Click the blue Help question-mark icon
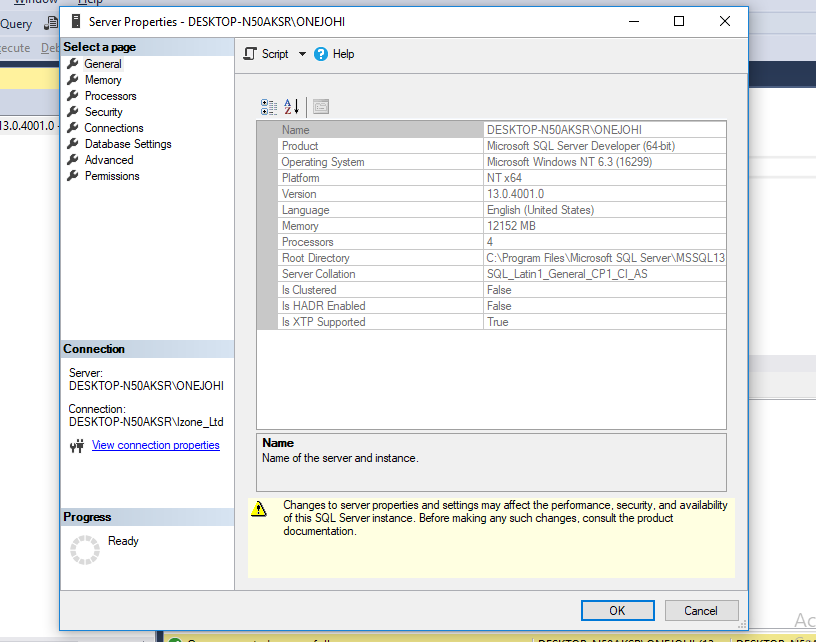 [x=321, y=54]
